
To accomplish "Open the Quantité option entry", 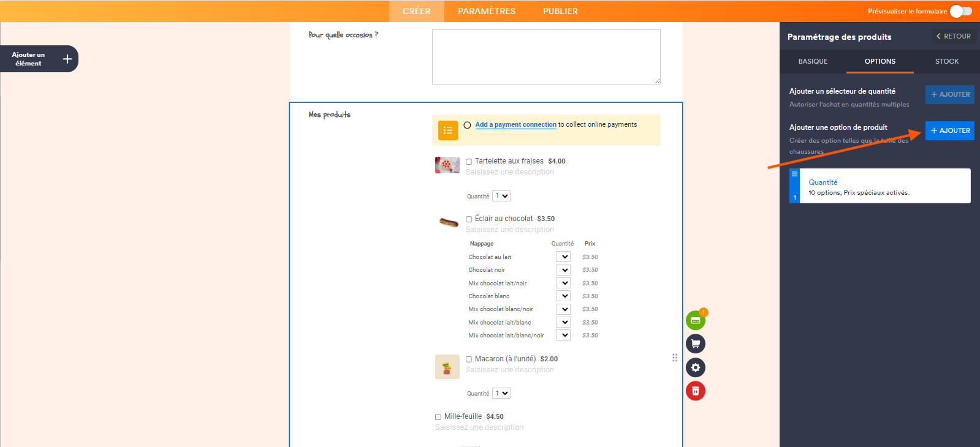I will click(x=880, y=186).
